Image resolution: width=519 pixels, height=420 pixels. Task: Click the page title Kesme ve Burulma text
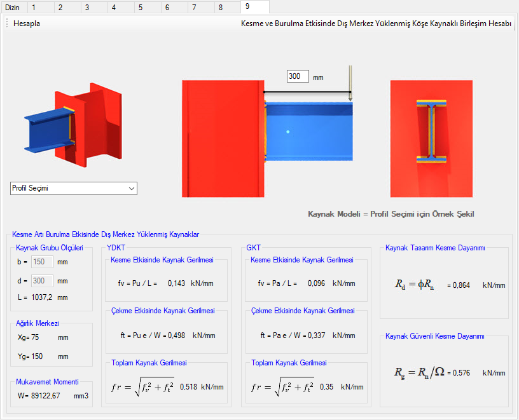tap(376, 24)
